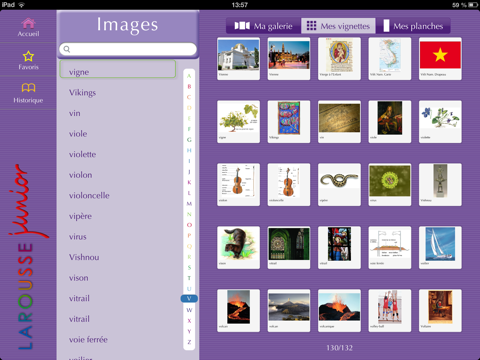The height and width of the screenshot is (360, 480).
Task: Open the Vietnam red flag thumbnail
Action: pos(440,59)
